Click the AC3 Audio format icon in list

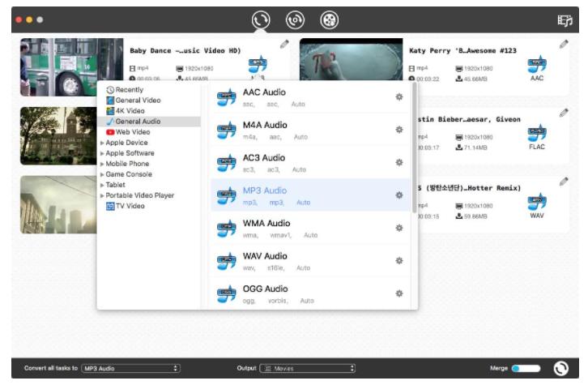pos(227,163)
